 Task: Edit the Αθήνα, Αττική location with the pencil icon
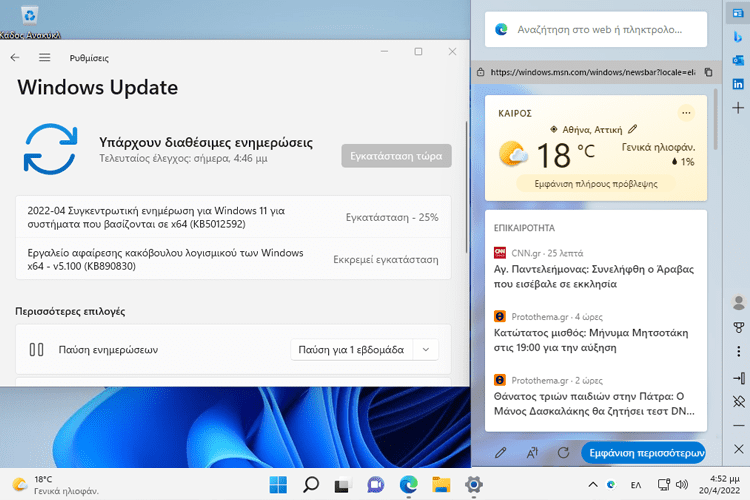click(632, 129)
